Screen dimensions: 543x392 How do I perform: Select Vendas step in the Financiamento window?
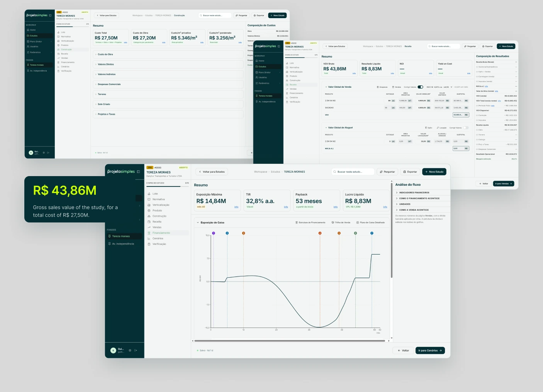point(157,227)
